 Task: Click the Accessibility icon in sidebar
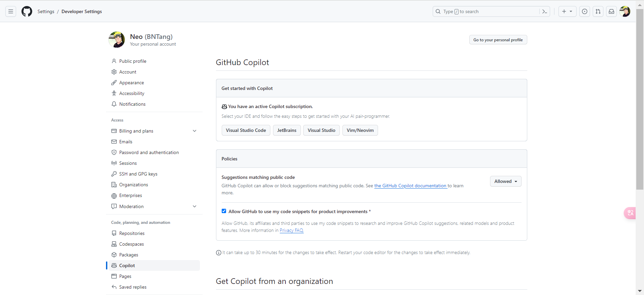point(114,93)
